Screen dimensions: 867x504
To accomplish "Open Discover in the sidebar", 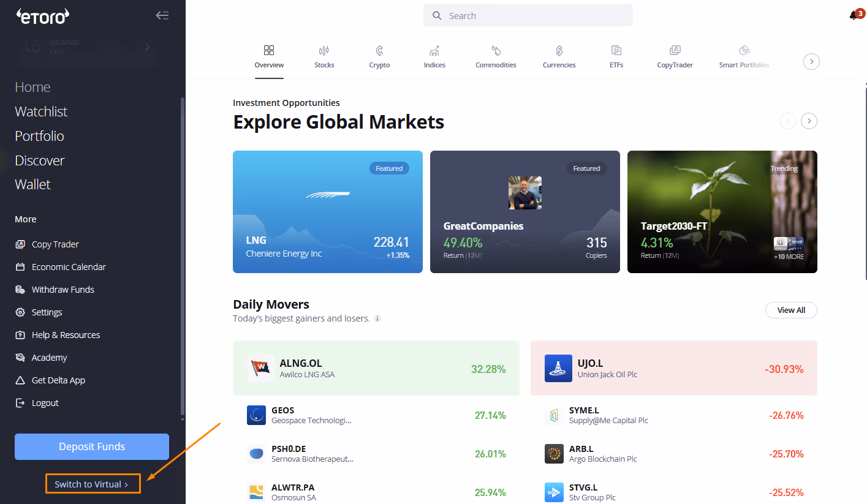I will pos(39,160).
